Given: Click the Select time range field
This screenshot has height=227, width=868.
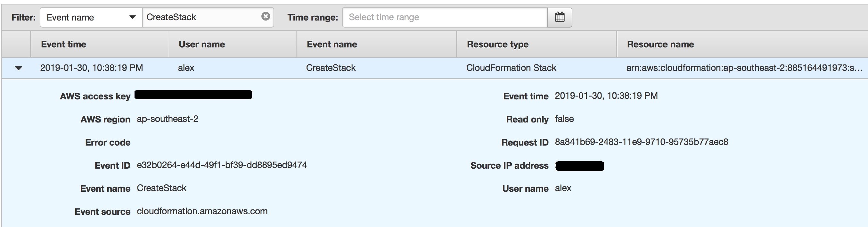Looking at the screenshot, I should 445,17.
